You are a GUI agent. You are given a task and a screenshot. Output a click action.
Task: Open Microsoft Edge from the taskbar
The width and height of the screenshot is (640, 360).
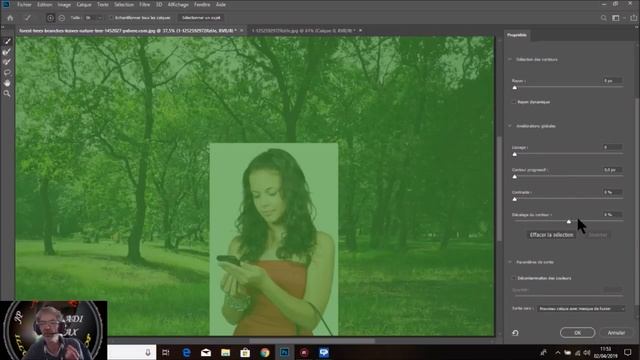187,353
